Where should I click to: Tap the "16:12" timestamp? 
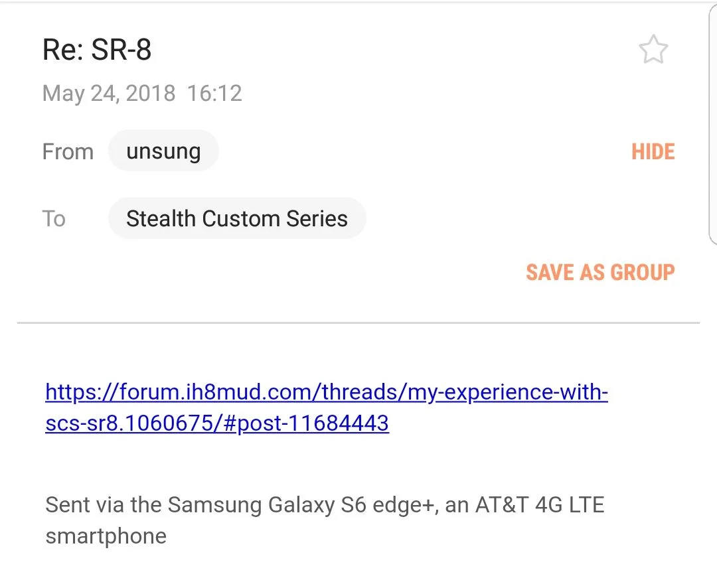pyautogui.click(x=214, y=93)
